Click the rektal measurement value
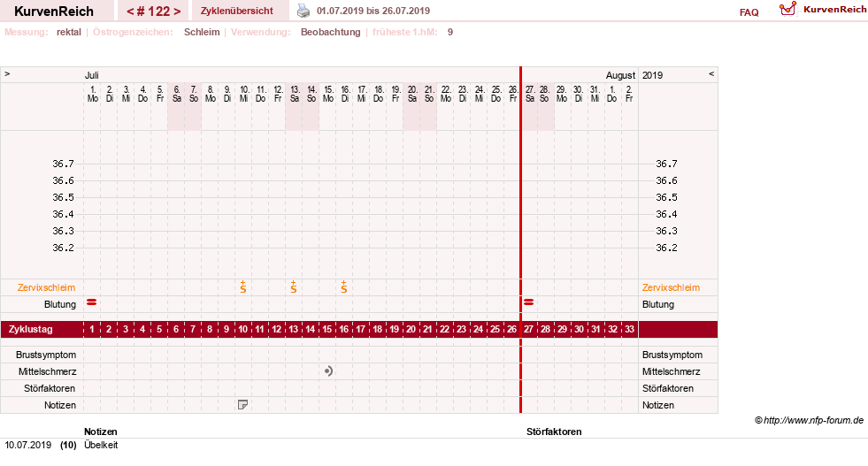 [69, 32]
